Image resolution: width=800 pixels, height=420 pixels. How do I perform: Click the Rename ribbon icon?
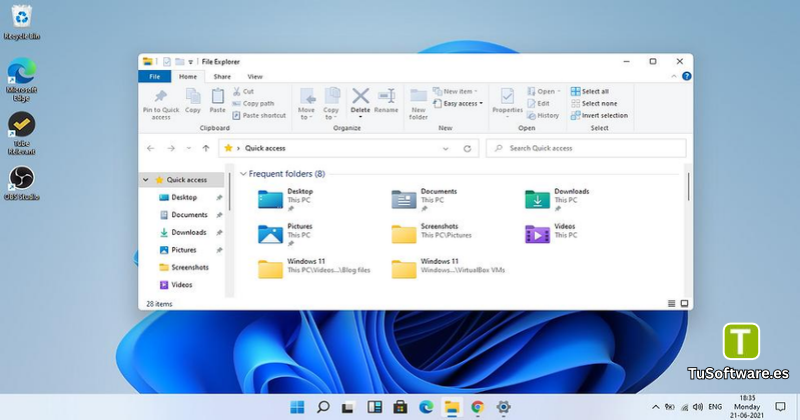click(386, 101)
